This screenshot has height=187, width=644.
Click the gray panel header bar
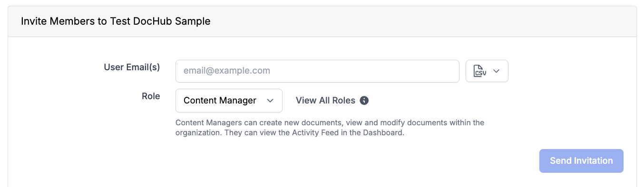point(322,21)
